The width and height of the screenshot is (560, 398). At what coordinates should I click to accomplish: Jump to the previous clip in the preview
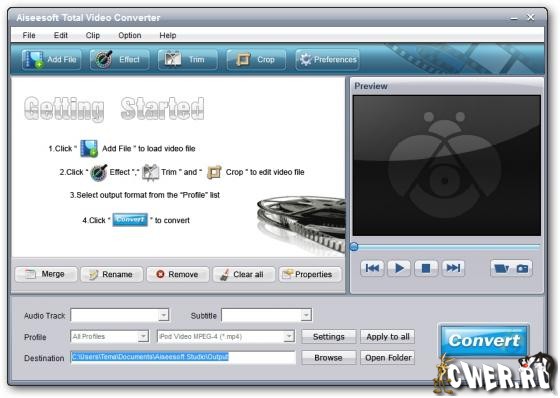pyautogui.click(x=372, y=268)
